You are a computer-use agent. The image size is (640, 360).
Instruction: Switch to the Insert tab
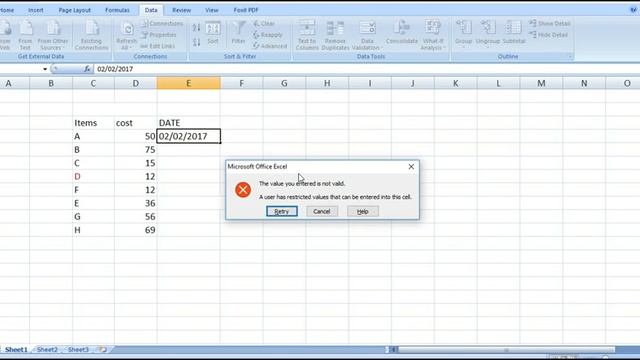click(x=36, y=10)
